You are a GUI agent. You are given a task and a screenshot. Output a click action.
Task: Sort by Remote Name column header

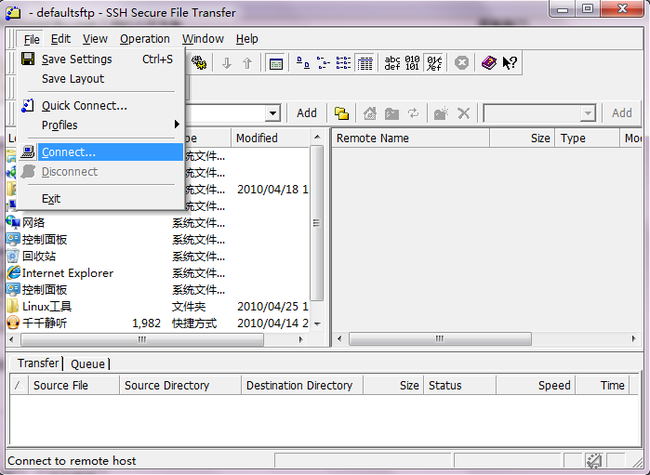pos(411,138)
